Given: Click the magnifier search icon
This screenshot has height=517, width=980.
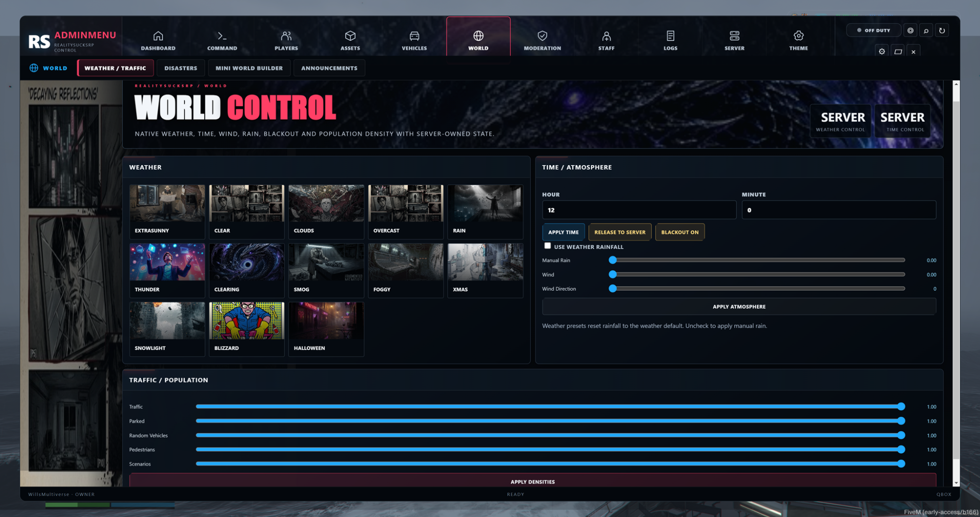Looking at the screenshot, I should (926, 30).
